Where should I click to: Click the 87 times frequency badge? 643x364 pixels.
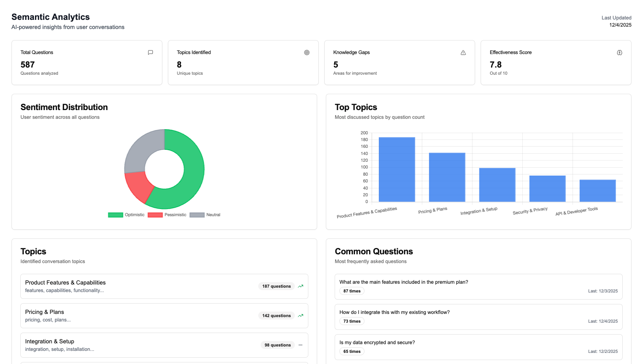[x=352, y=291]
